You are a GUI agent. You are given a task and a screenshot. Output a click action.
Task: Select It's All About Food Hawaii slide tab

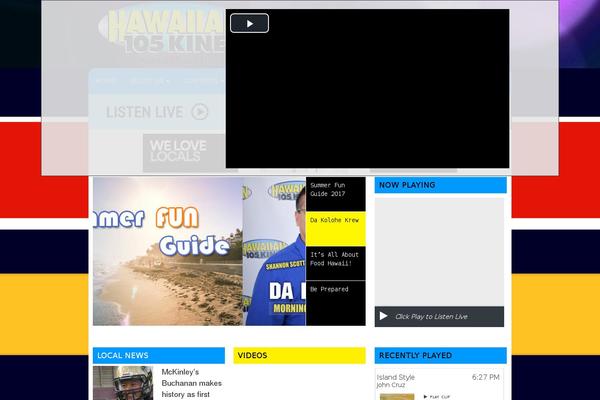(336, 263)
